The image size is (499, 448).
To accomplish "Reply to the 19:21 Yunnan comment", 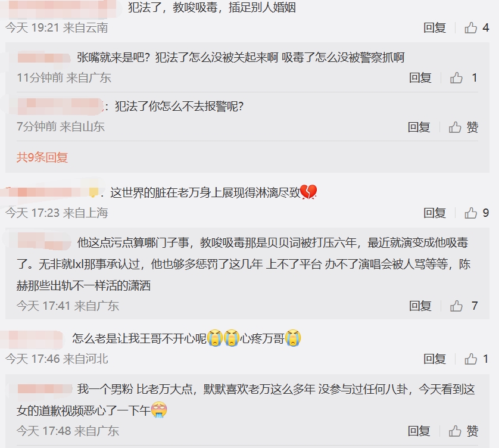I will click(435, 28).
